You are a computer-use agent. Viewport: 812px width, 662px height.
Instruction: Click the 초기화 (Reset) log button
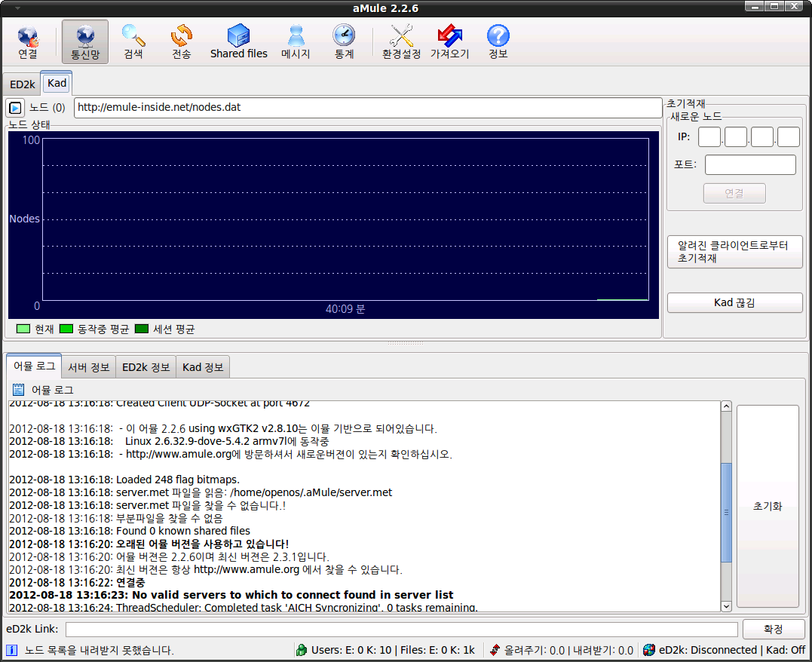point(768,506)
